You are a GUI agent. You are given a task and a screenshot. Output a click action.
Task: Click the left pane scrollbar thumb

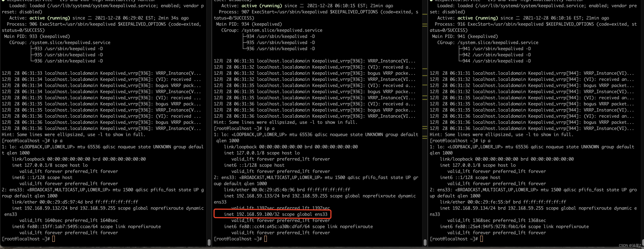click(x=209, y=242)
